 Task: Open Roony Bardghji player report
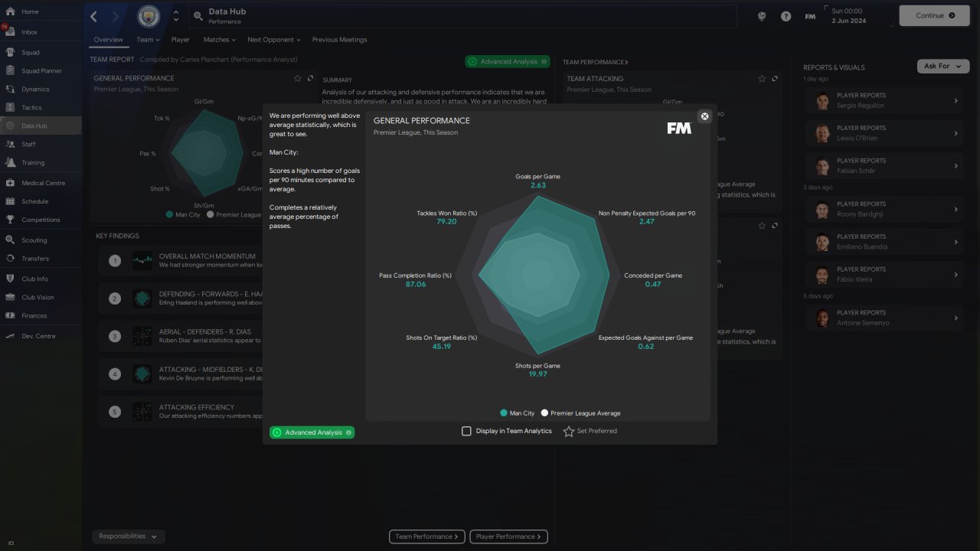pyautogui.click(x=884, y=209)
